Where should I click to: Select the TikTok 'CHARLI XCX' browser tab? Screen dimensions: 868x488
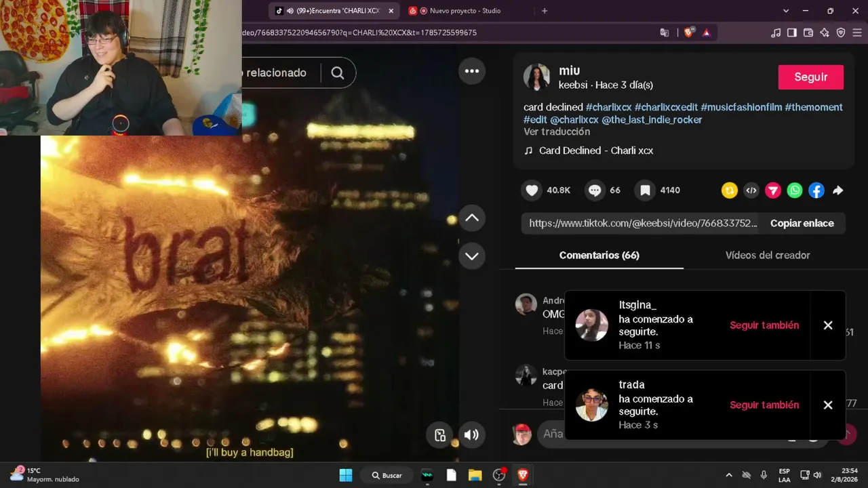[x=332, y=11]
